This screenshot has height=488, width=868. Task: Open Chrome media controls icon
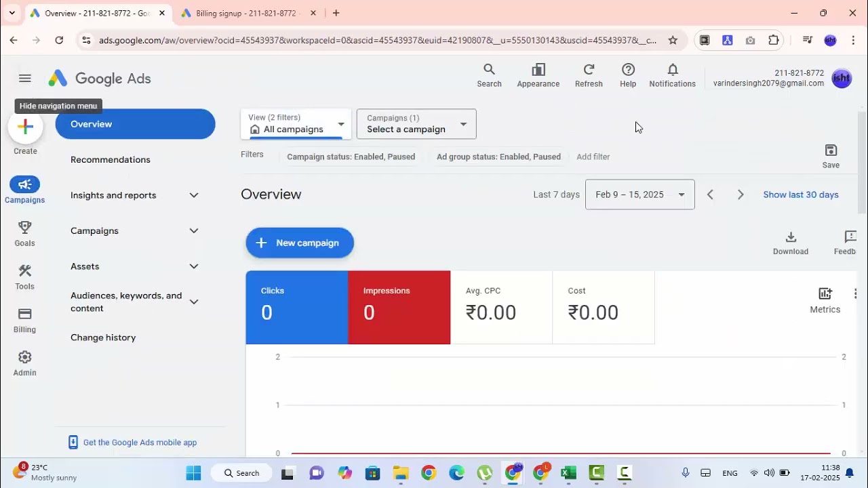click(807, 40)
